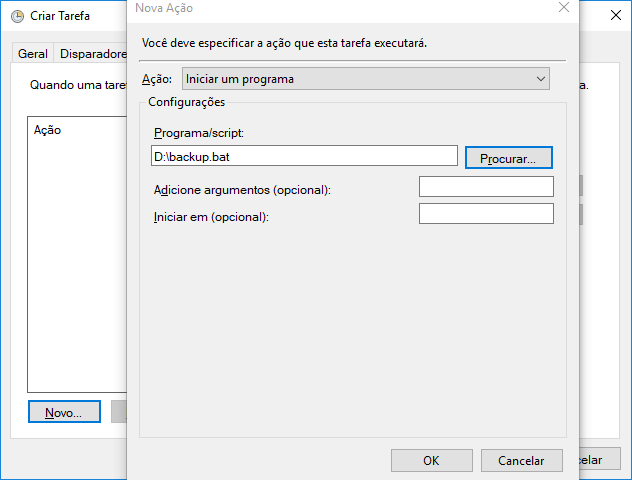This screenshot has width=632, height=480.
Task: Open the Ação combo box showing Iniciar um programa
Action: click(366, 78)
